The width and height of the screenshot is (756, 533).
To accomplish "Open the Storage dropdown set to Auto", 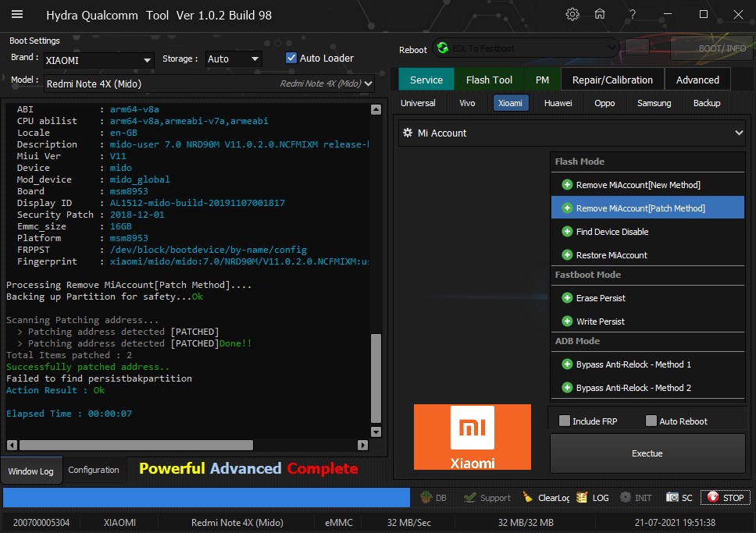I will [234, 59].
